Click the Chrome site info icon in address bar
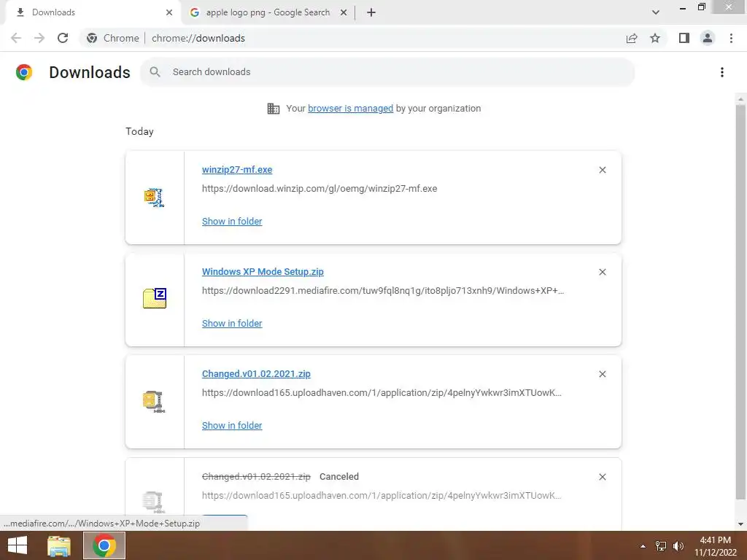The width and height of the screenshot is (747, 560). 92,38
